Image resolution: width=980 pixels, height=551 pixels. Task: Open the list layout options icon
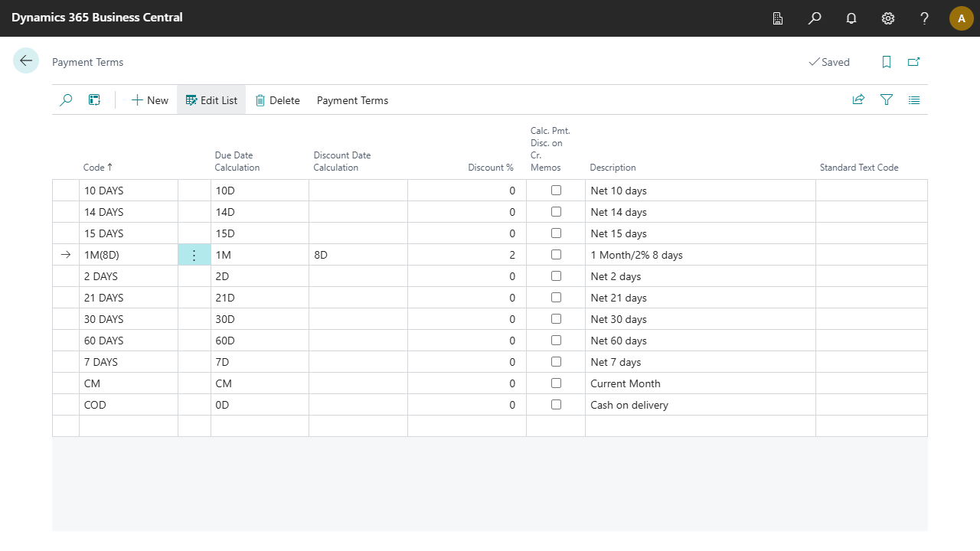(x=914, y=100)
